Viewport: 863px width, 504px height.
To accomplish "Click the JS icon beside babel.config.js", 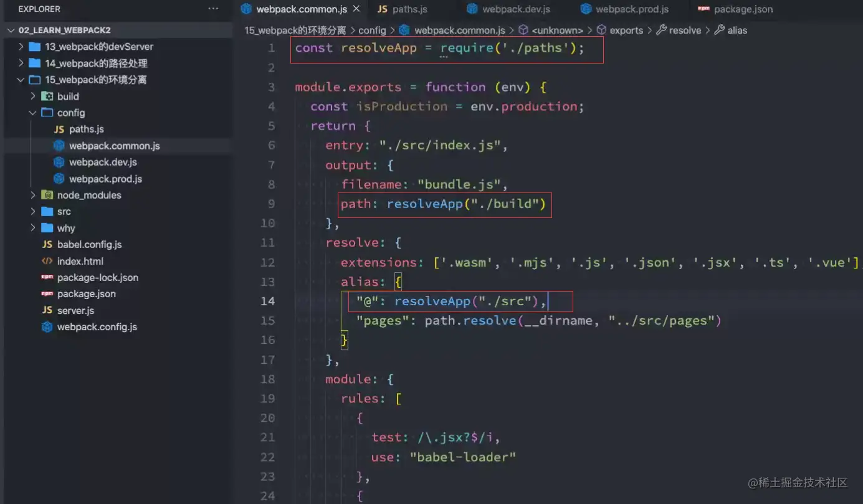I will click(47, 244).
